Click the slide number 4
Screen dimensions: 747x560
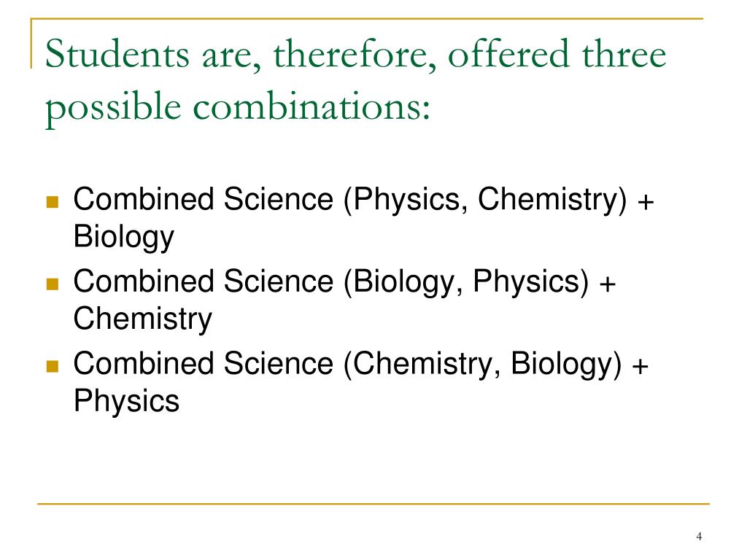pos(699,537)
